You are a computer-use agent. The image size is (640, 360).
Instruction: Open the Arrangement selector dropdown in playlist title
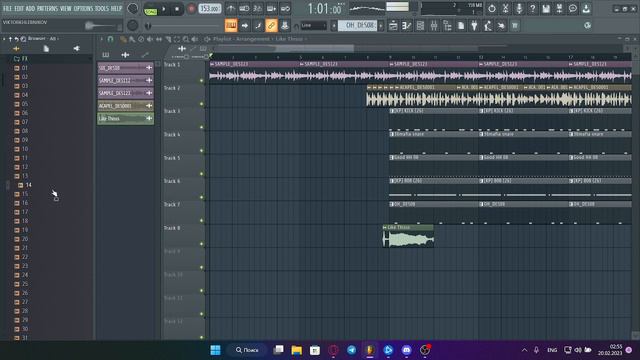253,39
